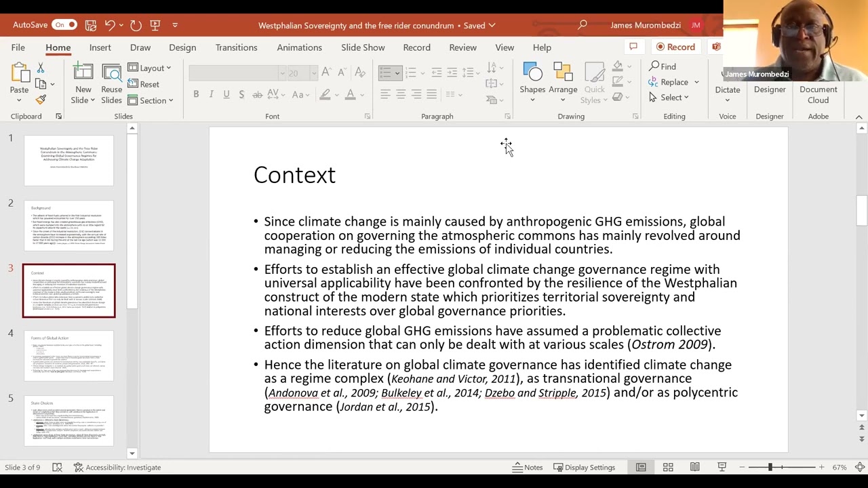Open the Section dropdown
Image resolution: width=868 pixels, height=488 pixels.
pos(151,100)
